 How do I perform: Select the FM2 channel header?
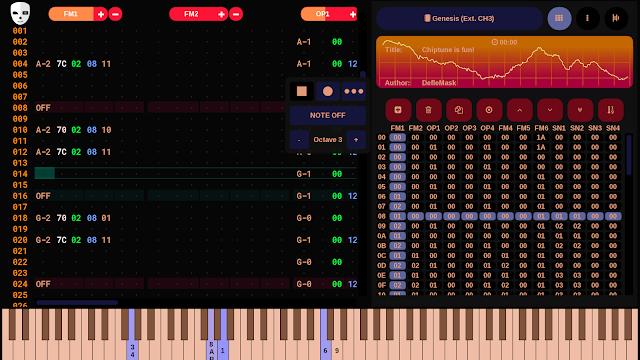[191, 14]
